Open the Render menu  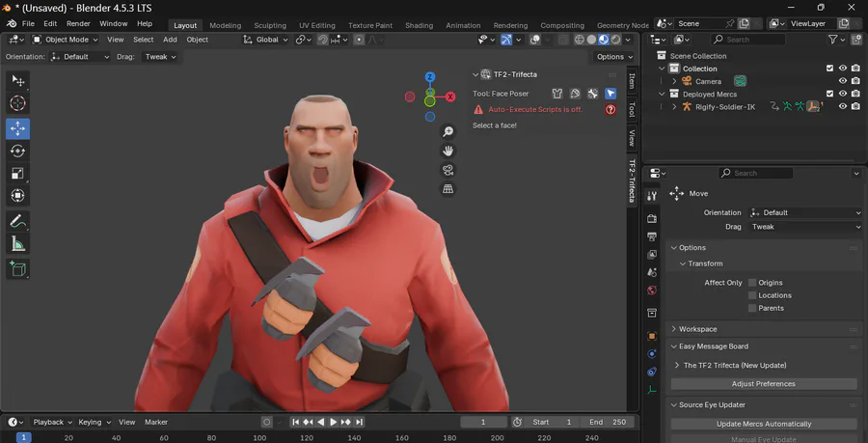[x=79, y=24]
